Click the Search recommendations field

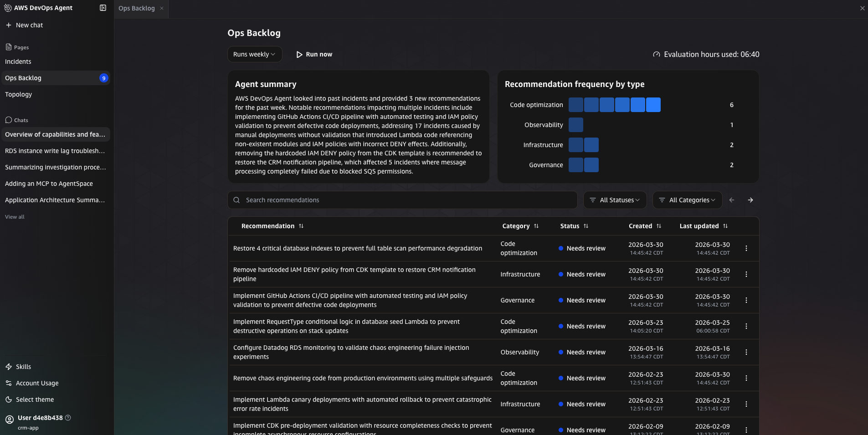[x=401, y=200]
